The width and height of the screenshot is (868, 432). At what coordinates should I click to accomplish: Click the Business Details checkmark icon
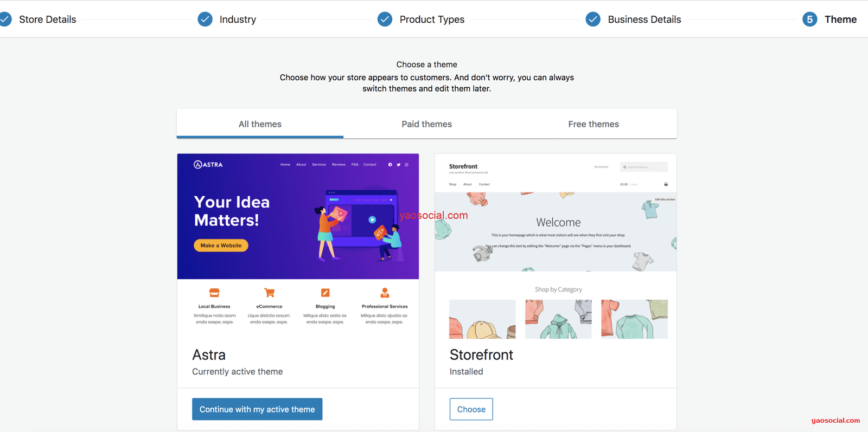[593, 20]
